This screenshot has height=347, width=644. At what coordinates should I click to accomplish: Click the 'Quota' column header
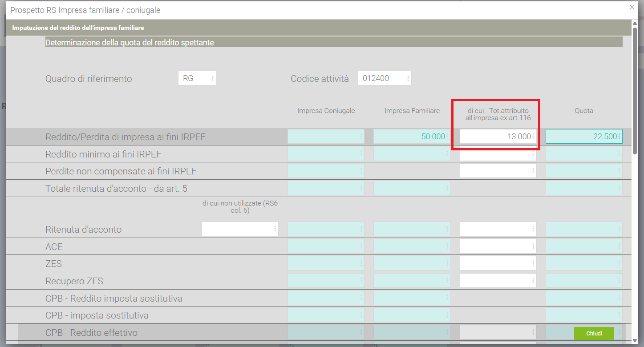point(584,111)
